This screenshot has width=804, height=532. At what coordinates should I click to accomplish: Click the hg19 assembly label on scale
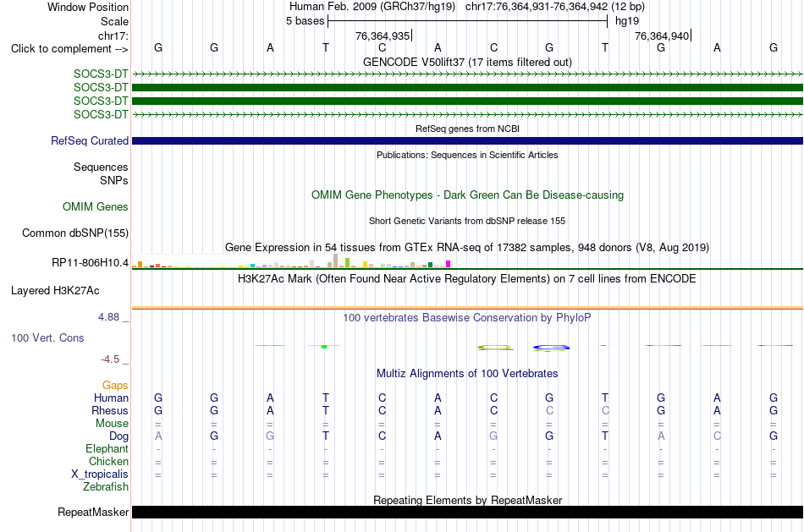tap(627, 21)
